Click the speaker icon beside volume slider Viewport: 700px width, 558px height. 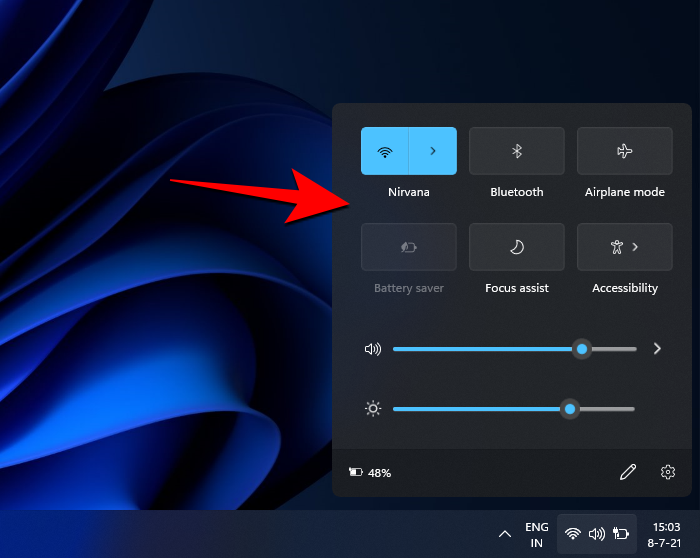point(373,349)
